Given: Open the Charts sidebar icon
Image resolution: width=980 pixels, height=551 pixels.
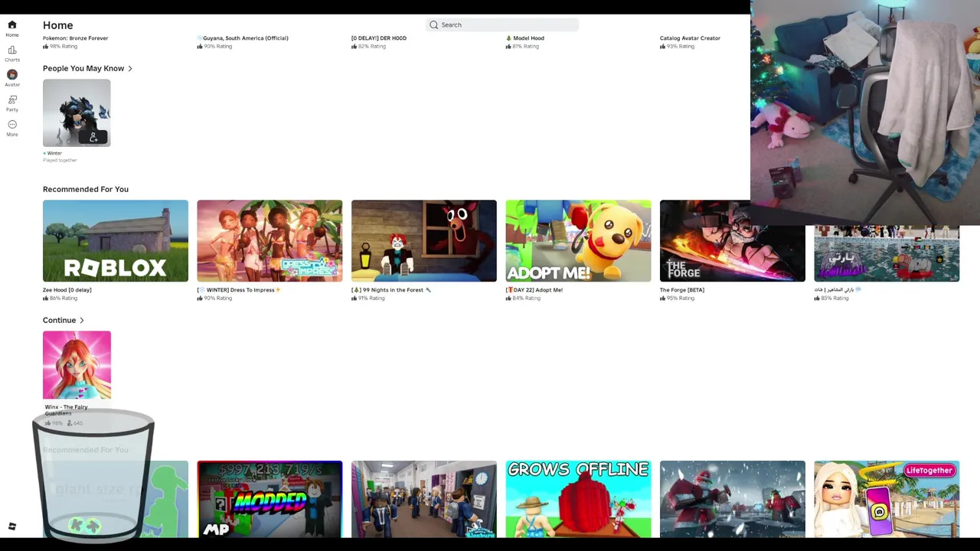Looking at the screenshot, I should point(12,50).
